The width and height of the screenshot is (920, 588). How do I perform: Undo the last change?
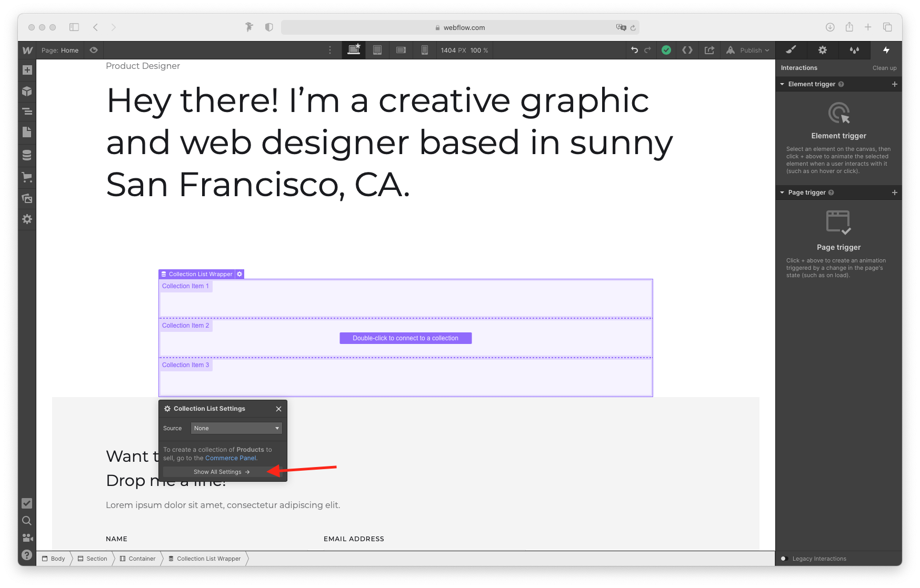click(635, 50)
